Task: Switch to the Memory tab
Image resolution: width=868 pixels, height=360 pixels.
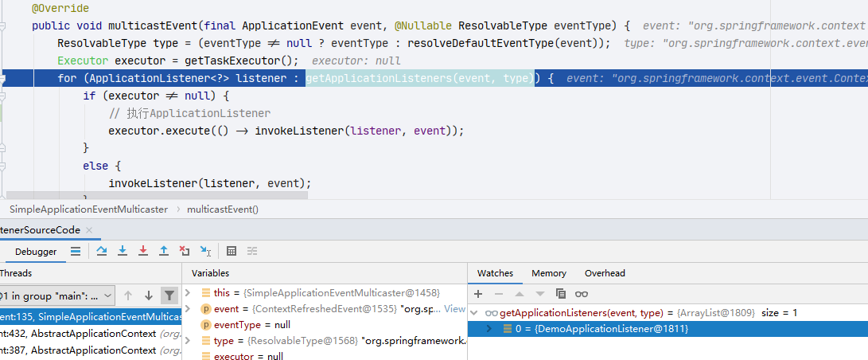Action: pyautogui.click(x=549, y=273)
